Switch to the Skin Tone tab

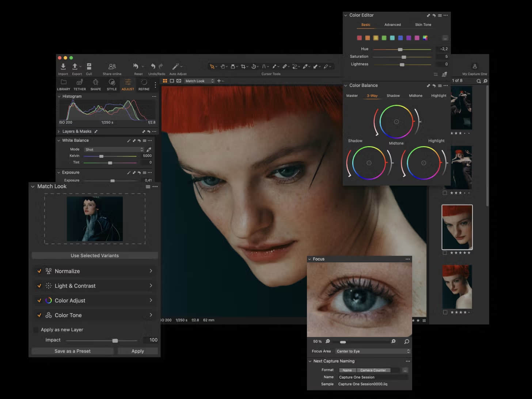pyautogui.click(x=423, y=24)
